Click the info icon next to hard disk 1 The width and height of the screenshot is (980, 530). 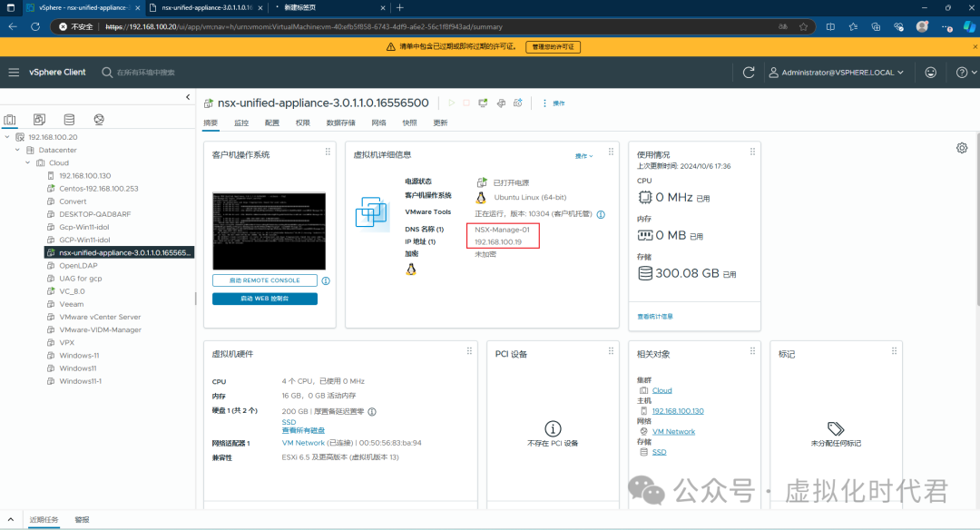[372, 411]
